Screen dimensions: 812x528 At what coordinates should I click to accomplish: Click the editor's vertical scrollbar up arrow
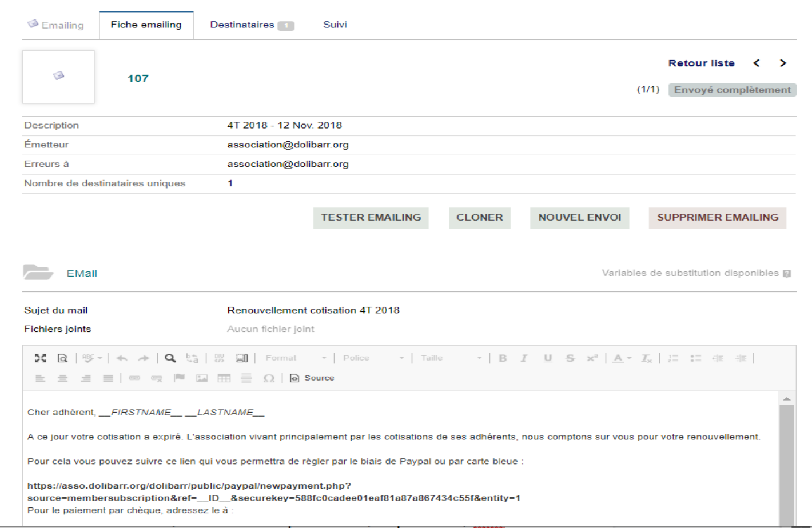point(787,398)
